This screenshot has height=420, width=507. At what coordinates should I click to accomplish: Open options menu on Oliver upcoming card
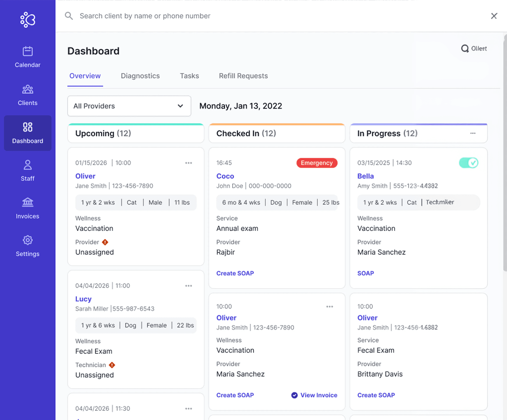pos(189,163)
